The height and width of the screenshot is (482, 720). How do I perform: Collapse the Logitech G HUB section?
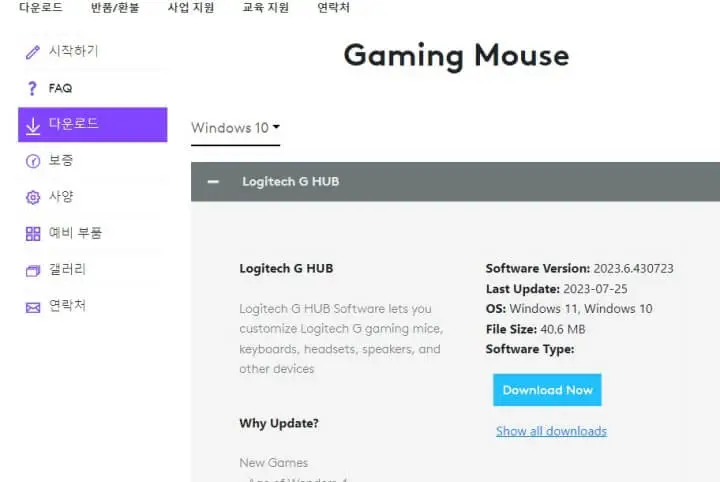coord(213,182)
